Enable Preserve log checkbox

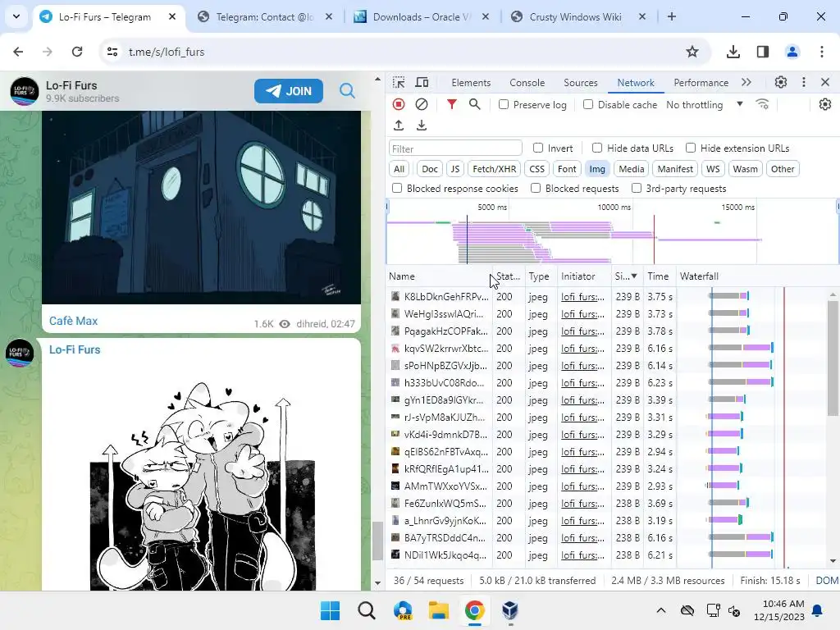click(x=504, y=104)
